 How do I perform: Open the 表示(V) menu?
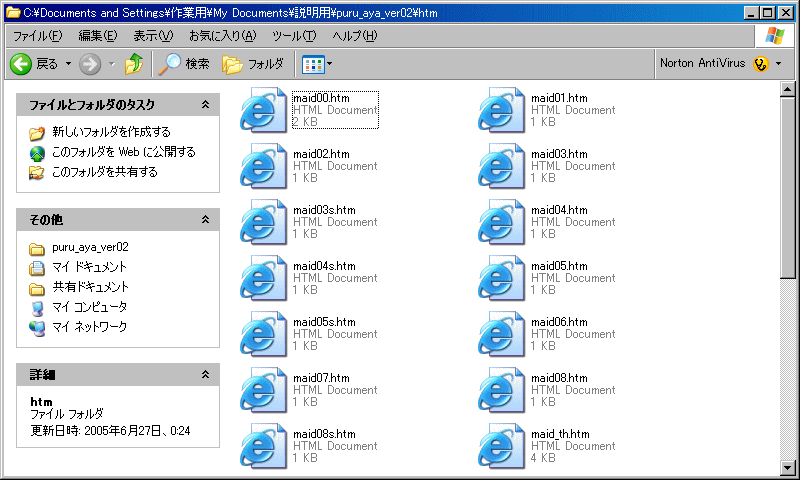point(153,36)
